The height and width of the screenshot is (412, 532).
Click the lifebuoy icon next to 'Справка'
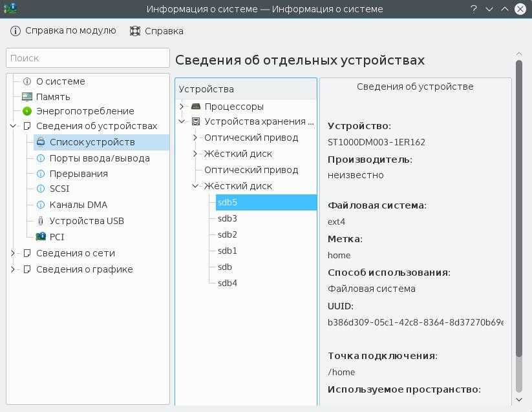tap(134, 31)
